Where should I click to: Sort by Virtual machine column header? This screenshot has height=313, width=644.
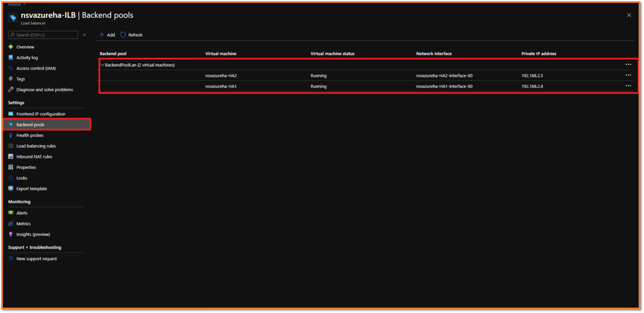tap(221, 54)
